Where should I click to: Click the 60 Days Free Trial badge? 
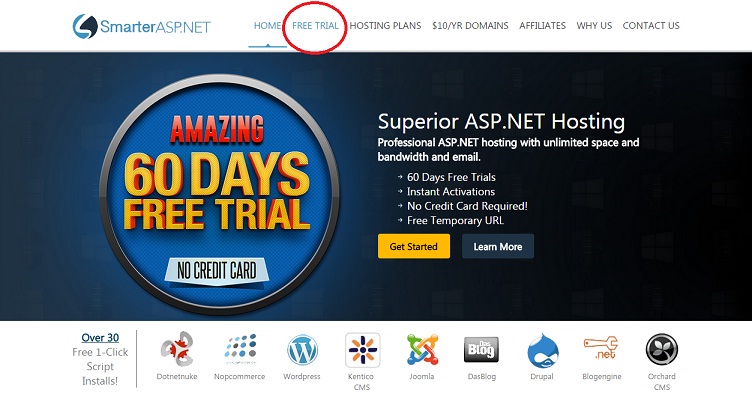[219, 194]
